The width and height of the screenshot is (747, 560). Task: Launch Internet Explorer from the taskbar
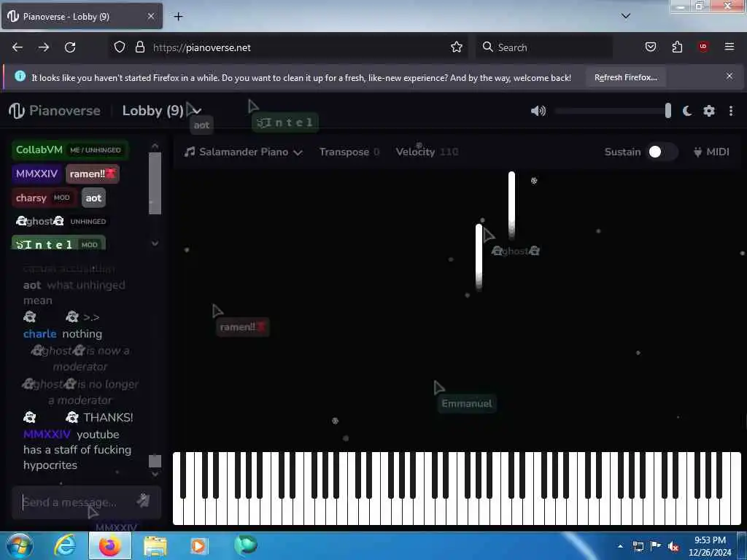pyautogui.click(x=65, y=545)
